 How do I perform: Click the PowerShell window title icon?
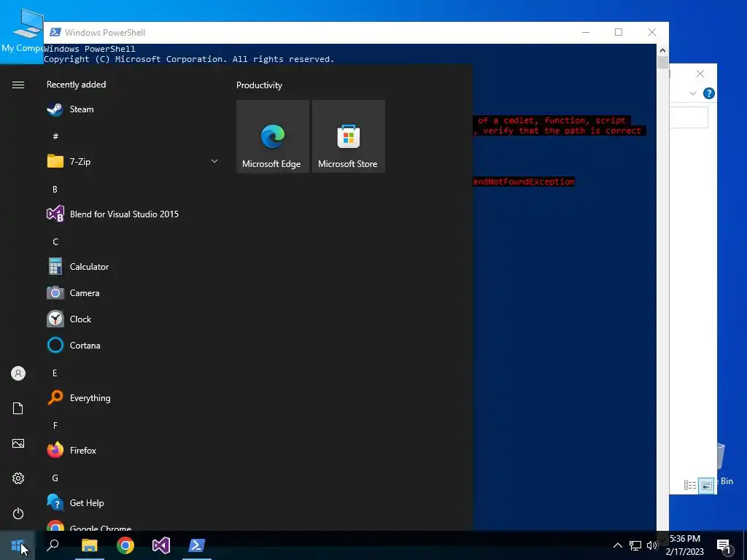[55, 32]
